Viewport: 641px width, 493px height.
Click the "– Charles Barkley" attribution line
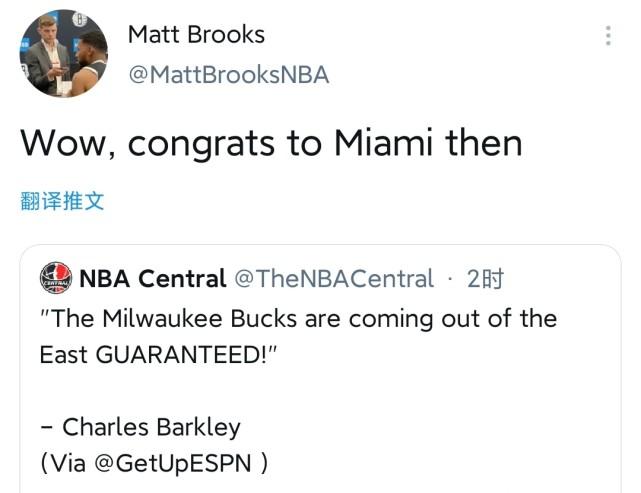[x=140, y=427]
